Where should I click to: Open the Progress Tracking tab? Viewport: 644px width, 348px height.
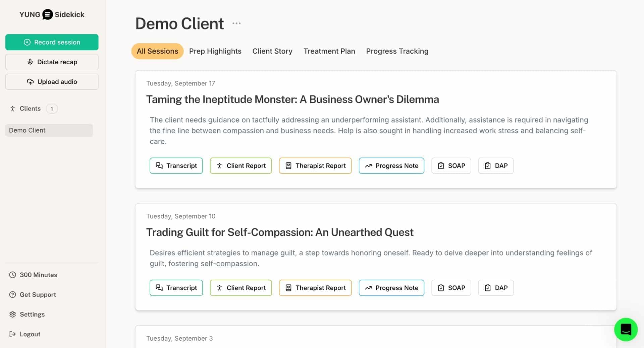(397, 51)
